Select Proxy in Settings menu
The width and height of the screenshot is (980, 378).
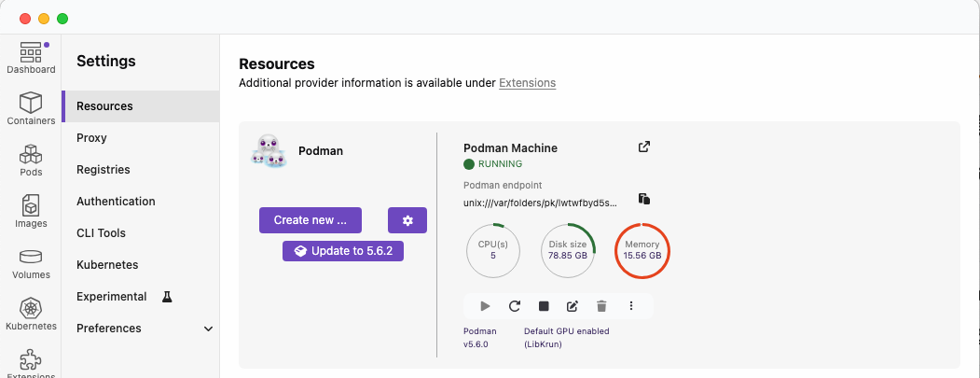91,138
